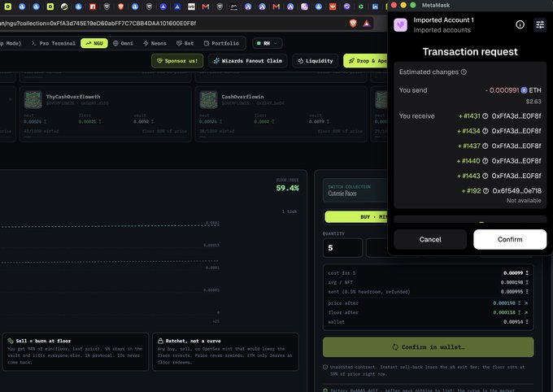The image size is (553, 392).
Task: Switch to the white 'ob' favicon tab
Action: 191,7
